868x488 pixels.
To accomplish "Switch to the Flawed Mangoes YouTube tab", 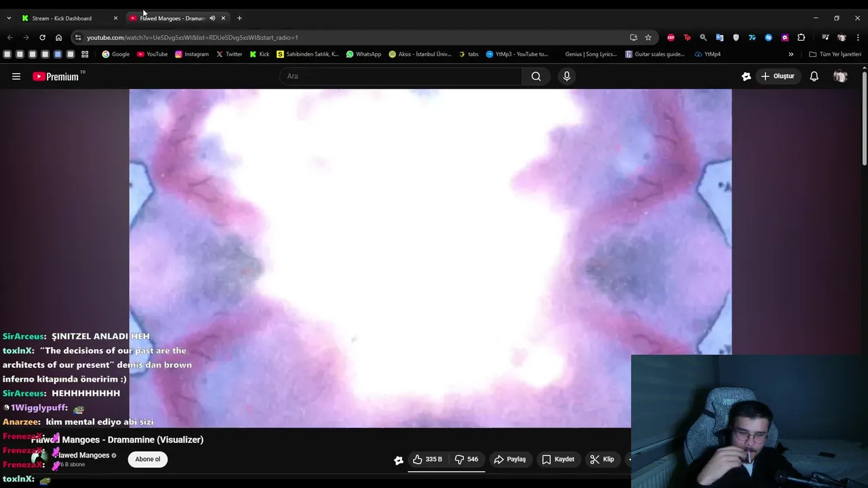I will tap(172, 18).
